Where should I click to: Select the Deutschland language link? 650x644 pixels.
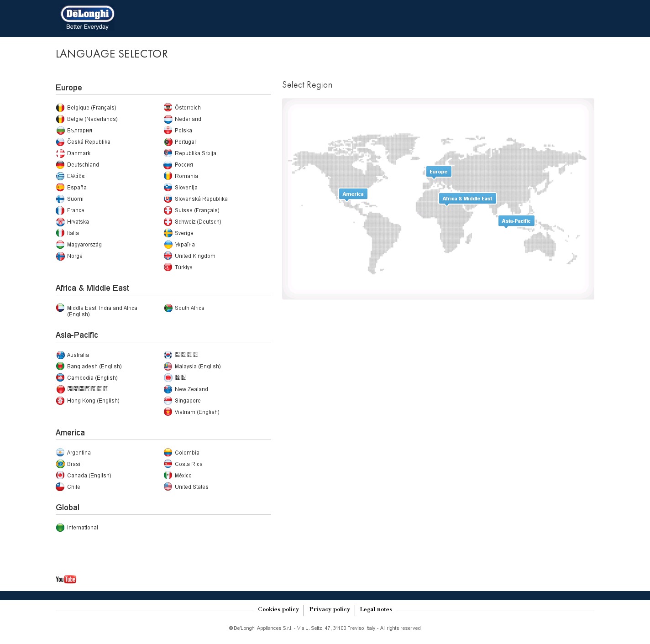(x=83, y=165)
